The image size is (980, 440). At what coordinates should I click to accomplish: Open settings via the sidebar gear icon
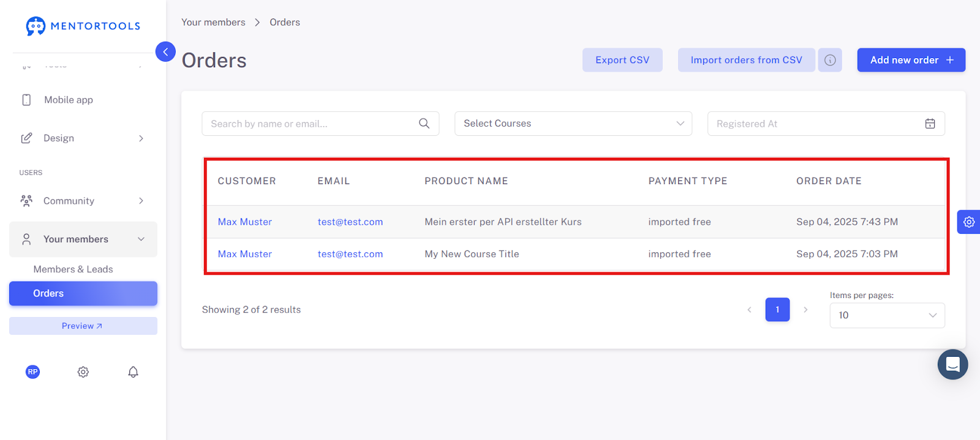[83, 371]
